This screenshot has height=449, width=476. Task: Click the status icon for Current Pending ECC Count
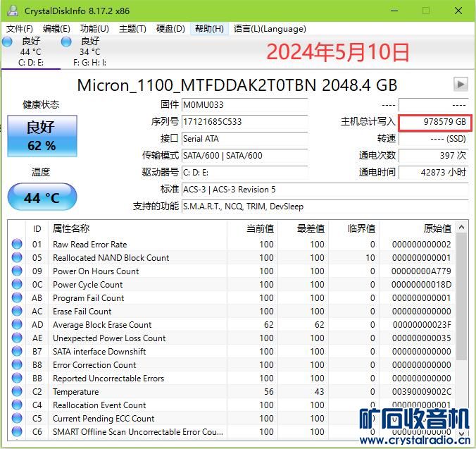pos(17,418)
